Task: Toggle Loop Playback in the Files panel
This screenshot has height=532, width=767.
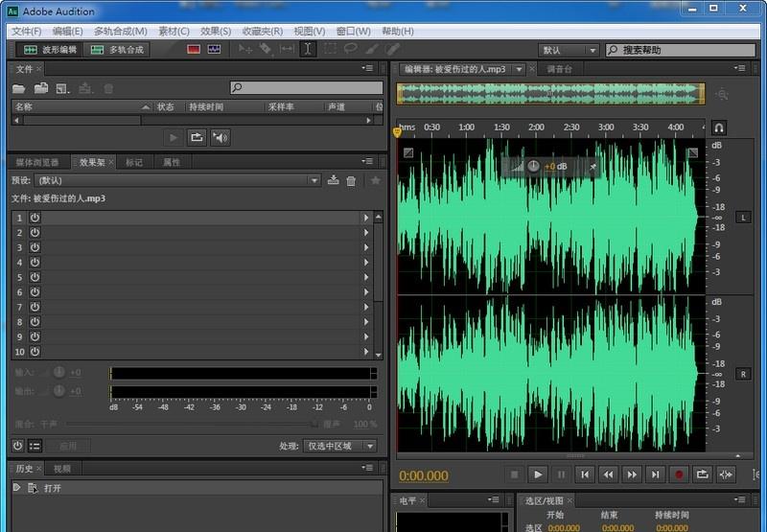Action: 197,138
